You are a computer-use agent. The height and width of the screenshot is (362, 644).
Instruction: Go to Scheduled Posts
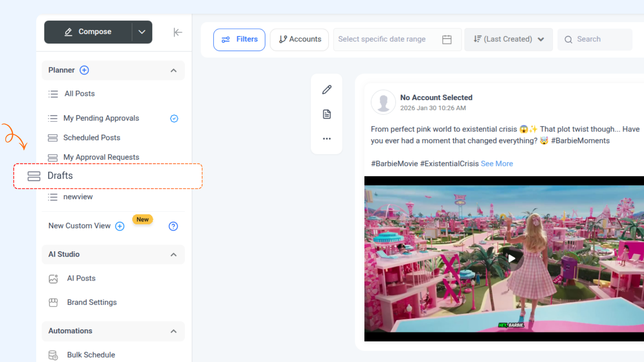pyautogui.click(x=92, y=138)
